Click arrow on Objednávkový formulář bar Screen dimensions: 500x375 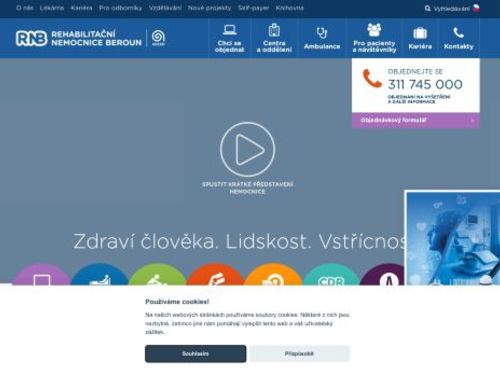pyautogui.click(x=472, y=121)
